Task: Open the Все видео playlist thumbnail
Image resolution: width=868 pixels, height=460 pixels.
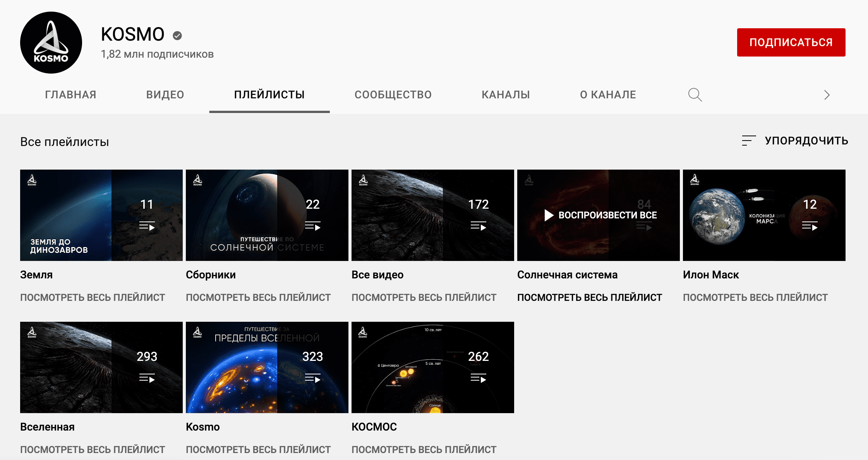Action: tap(433, 215)
